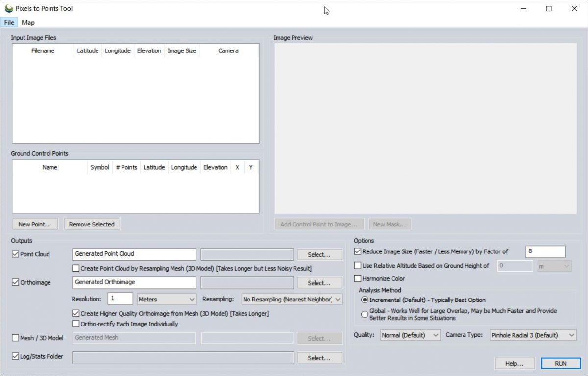588x376 pixels.
Task: Click the Generated Point Cloud name field
Action: tap(134, 254)
